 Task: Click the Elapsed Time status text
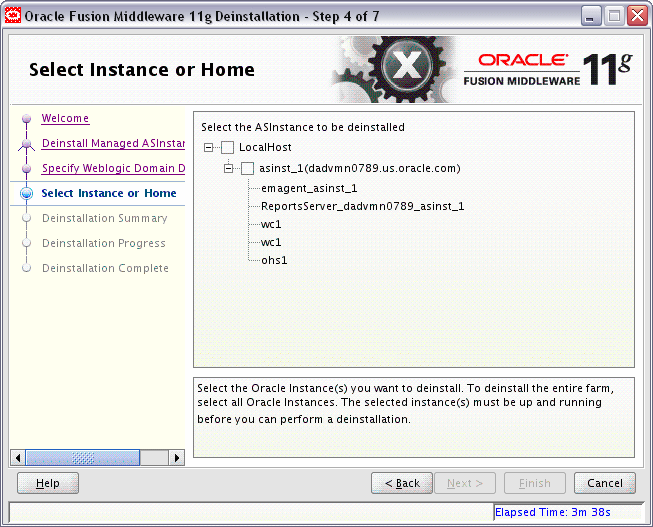click(553, 512)
